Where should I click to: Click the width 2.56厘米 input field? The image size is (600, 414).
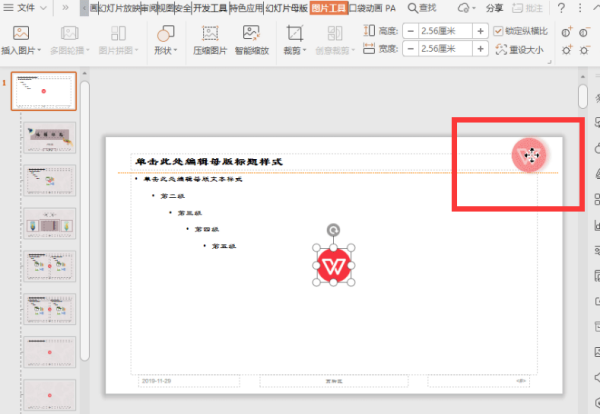click(x=445, y=49)
